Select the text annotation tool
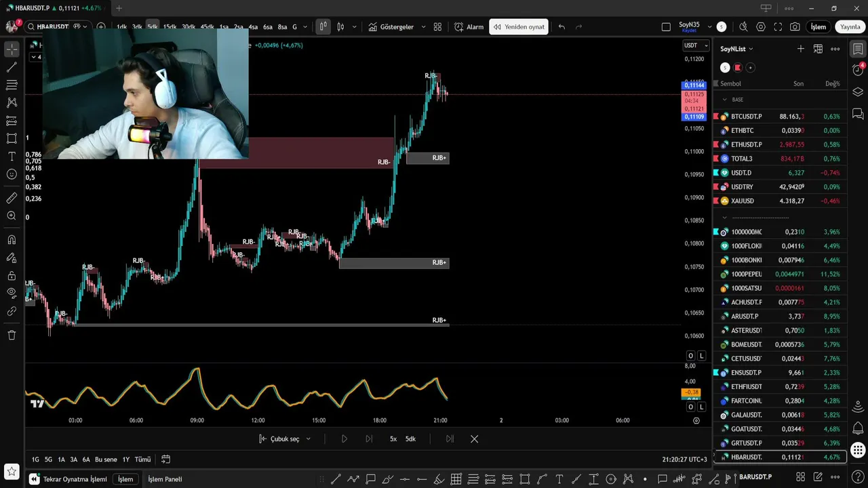 tap(12, 156)
